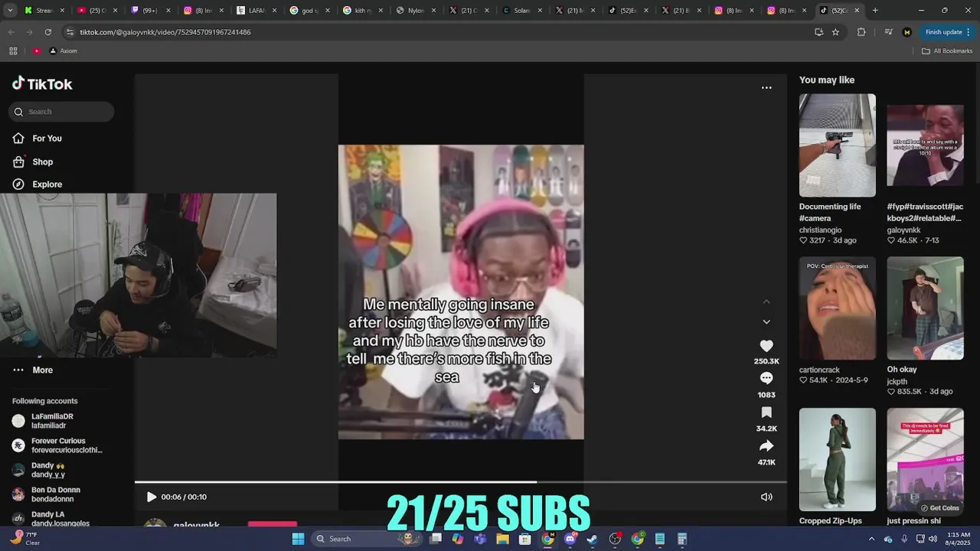This screenshot has width=980, height=551.
Task: Click the TikTok logo
Action: coord(42,84)
